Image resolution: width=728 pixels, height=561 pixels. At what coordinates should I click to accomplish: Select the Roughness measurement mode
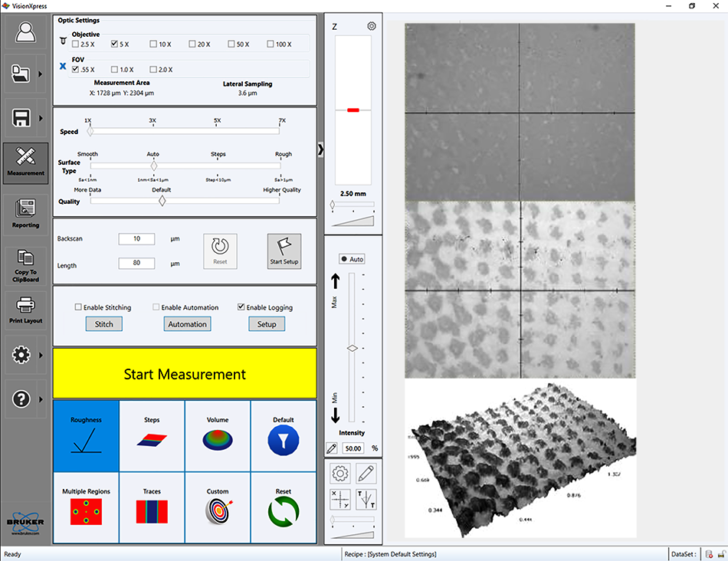[86, 435]
